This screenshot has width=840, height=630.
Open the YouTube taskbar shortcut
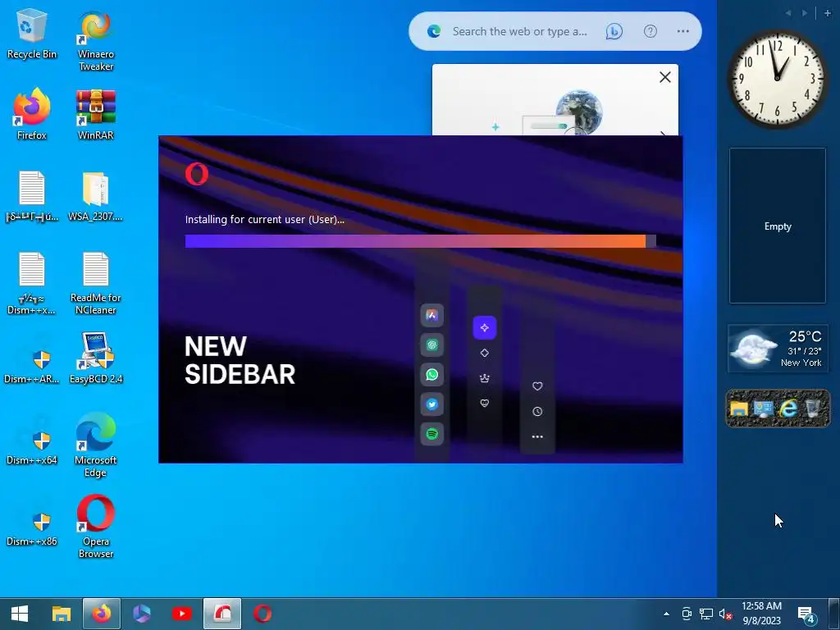[181, 614]
